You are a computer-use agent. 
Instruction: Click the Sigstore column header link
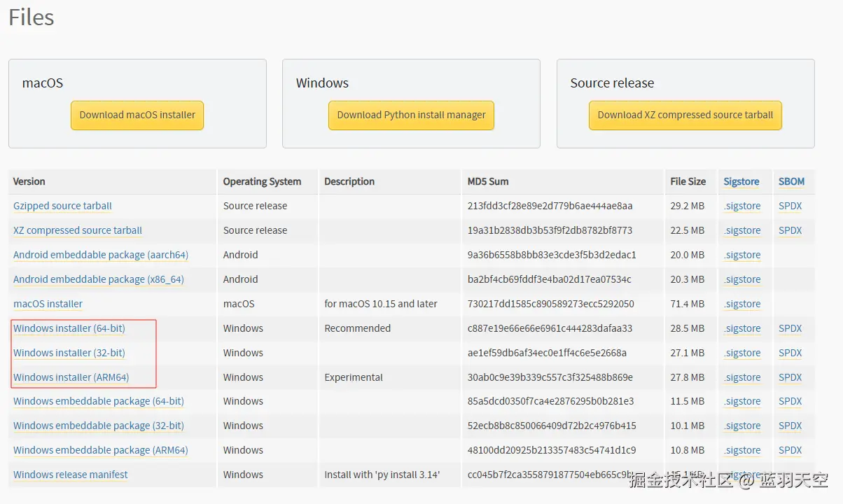[x=741, y=181]
